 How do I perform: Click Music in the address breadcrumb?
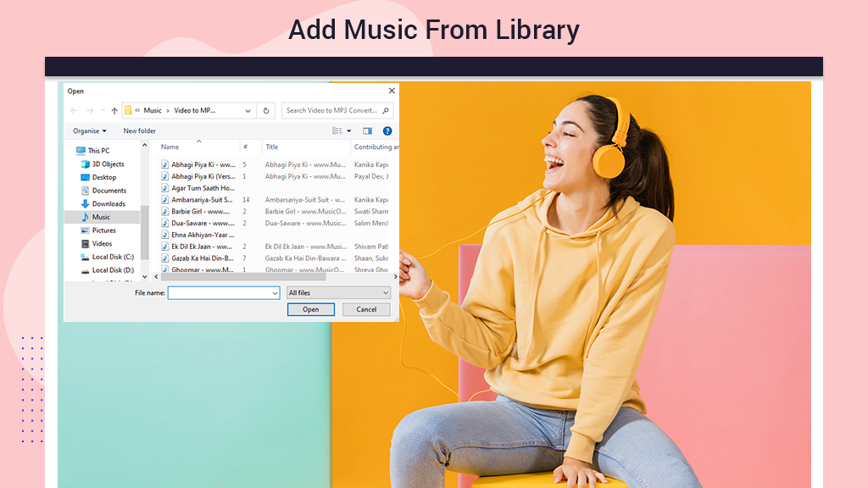point(153,111)
